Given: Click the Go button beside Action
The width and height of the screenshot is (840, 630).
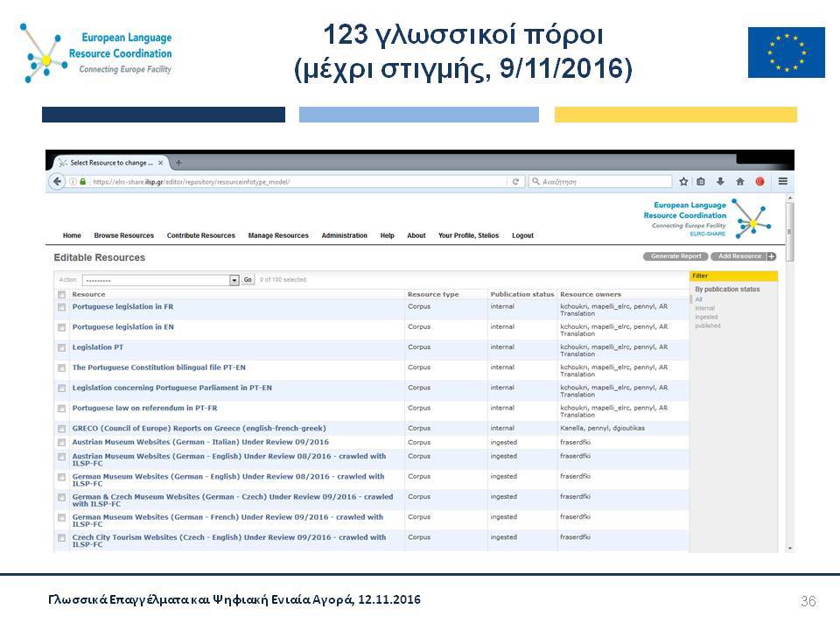Looking at the screenshot, I should point(248,280).
